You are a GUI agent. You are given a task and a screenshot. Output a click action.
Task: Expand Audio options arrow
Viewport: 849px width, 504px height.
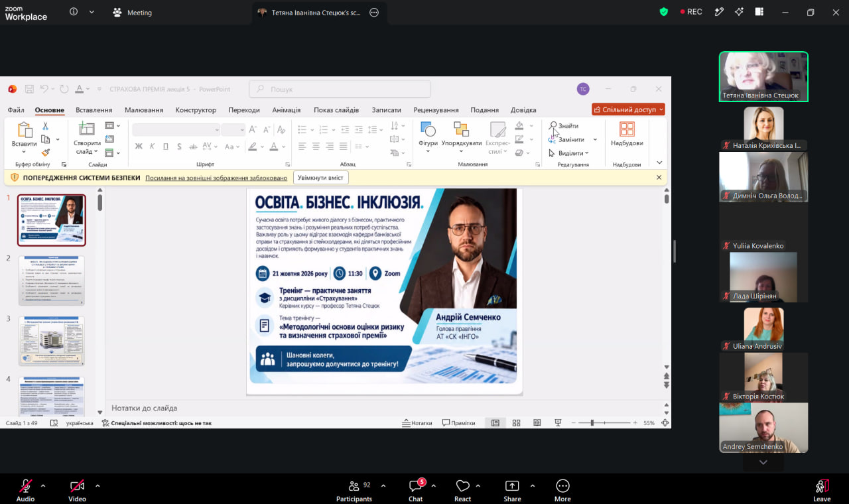coord(43,485)
